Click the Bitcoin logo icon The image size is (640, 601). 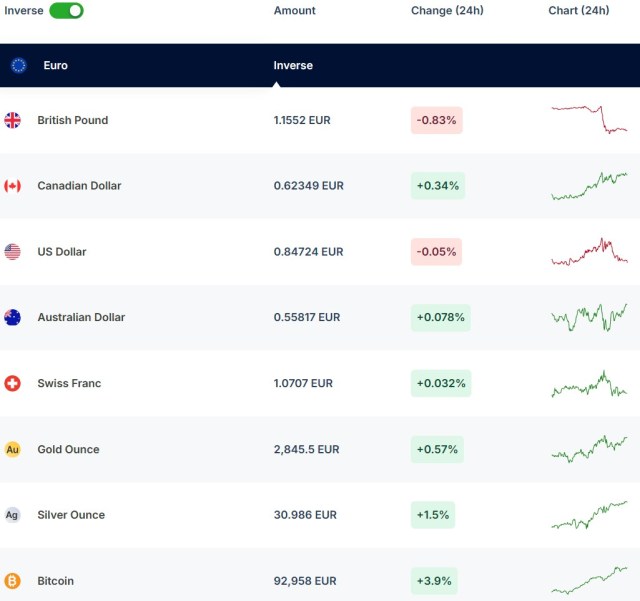(x=13, y=581)
